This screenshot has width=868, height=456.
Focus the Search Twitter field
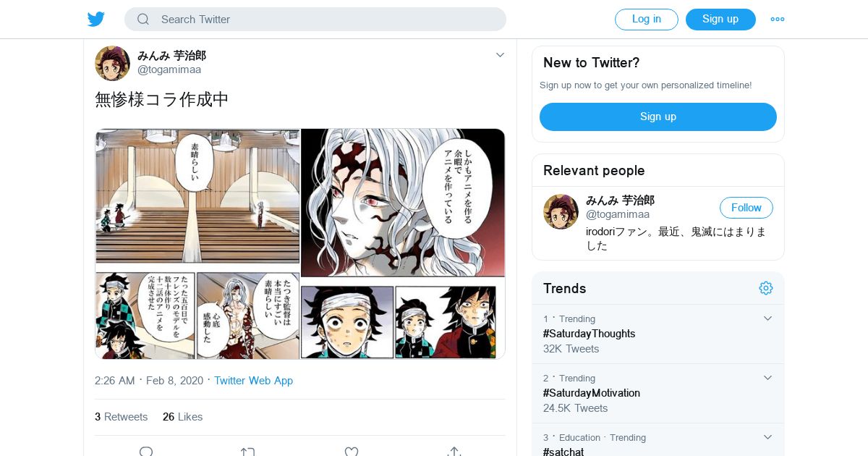tap(325, 20)
